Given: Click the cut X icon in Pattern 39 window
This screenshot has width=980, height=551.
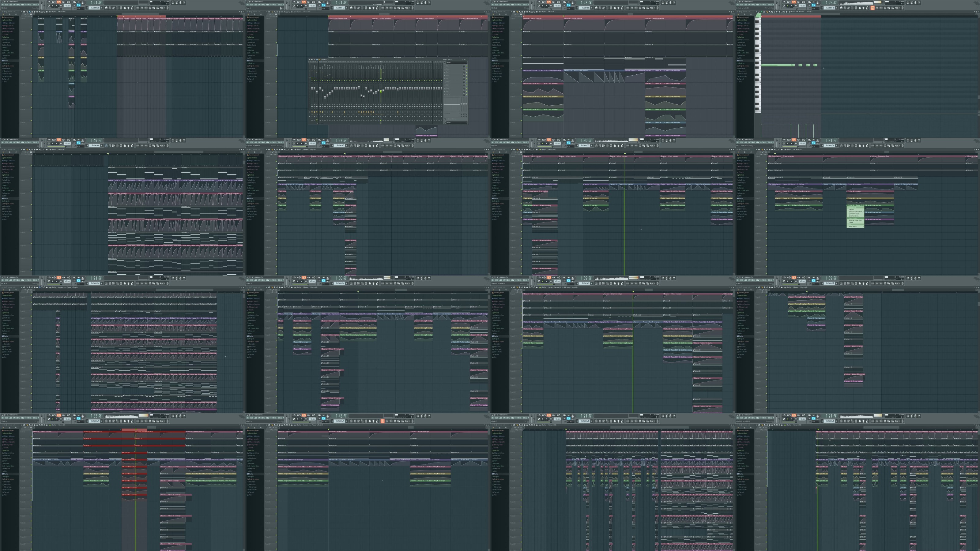Looking at the screenshot, I should [150, 8].
